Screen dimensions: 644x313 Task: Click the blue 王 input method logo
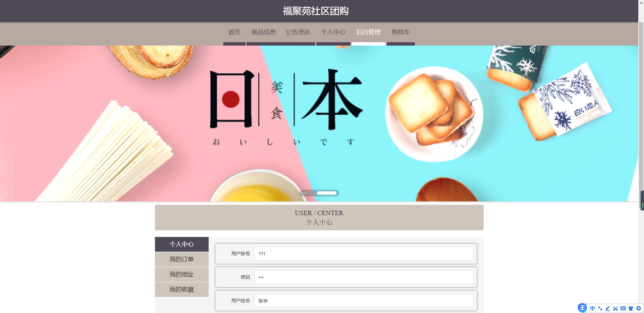point(582,308)
